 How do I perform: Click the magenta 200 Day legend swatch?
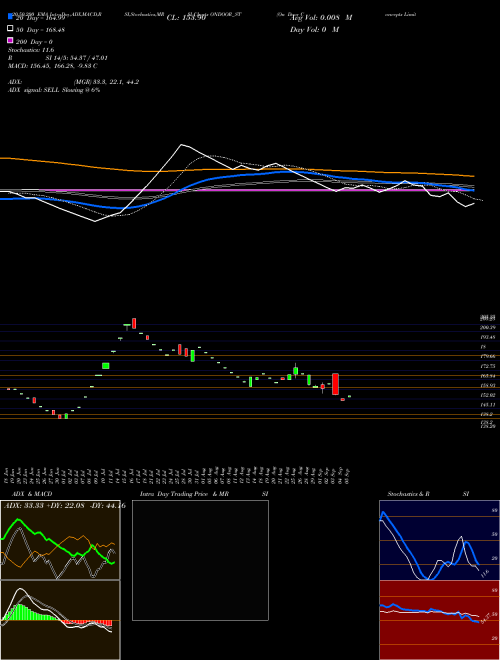[10, 41]
